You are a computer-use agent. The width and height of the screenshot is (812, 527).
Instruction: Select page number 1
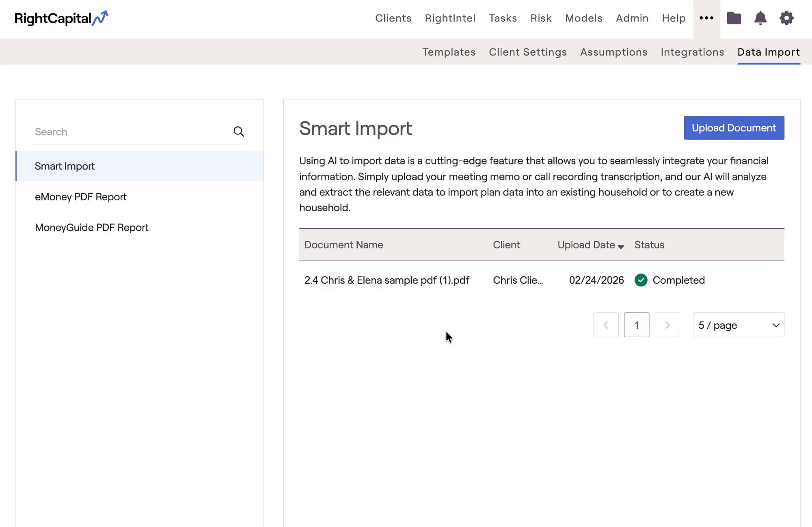[x=636, y=325]
